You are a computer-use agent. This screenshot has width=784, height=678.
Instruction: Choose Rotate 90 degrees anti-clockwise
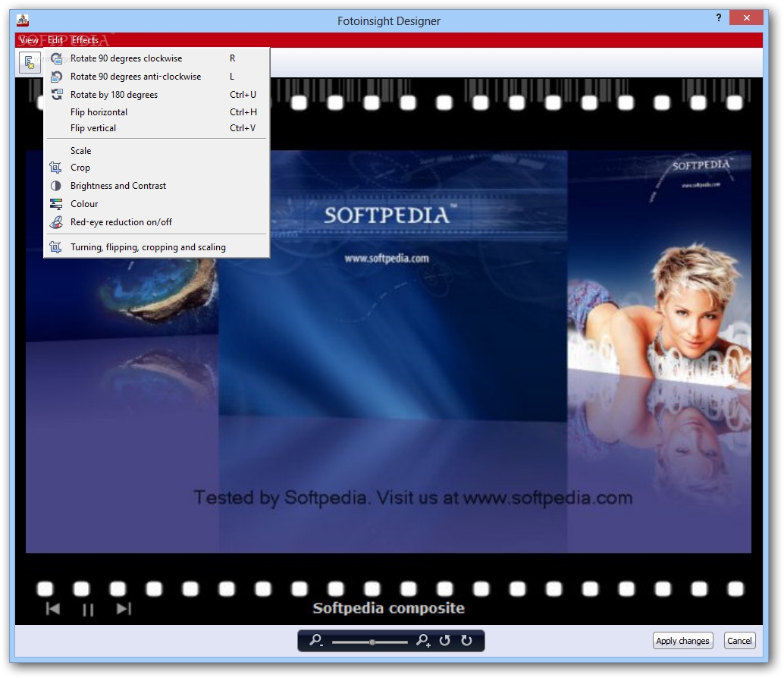coord(157,77)
